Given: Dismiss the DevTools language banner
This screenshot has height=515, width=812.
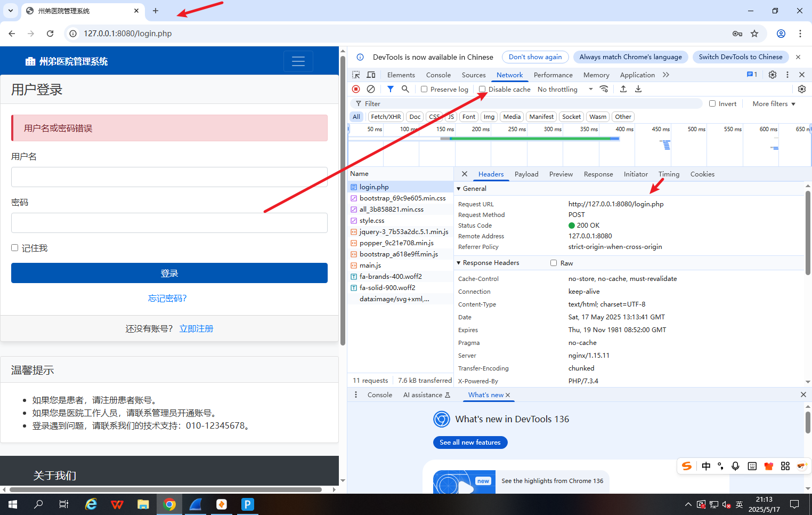Looking at the screenshot, I should 798,57.
